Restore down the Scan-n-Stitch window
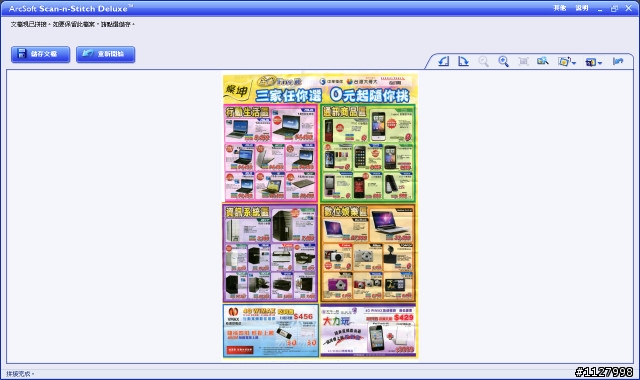 click(x=614, y=9)
